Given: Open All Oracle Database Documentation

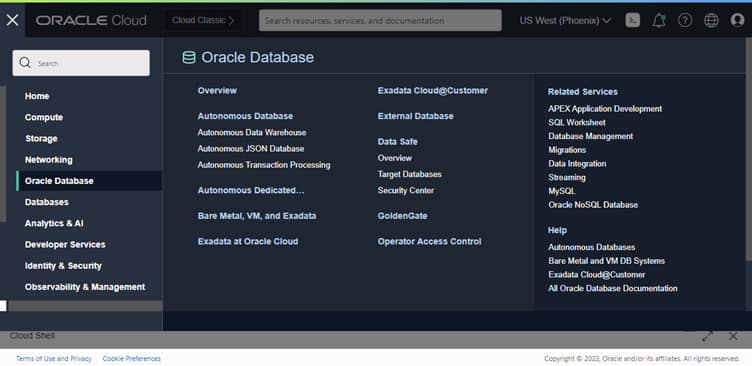Looking at the screenshot, I should pos(612,288).
